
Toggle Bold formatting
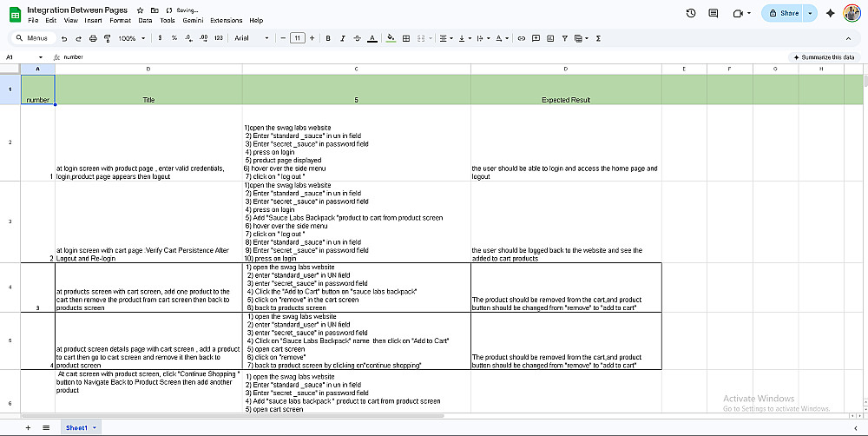328,38
